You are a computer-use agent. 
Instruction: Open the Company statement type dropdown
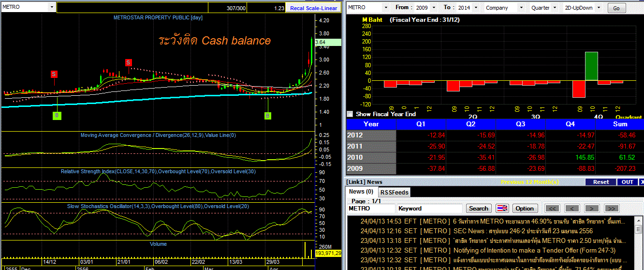[x=521, y=8]
